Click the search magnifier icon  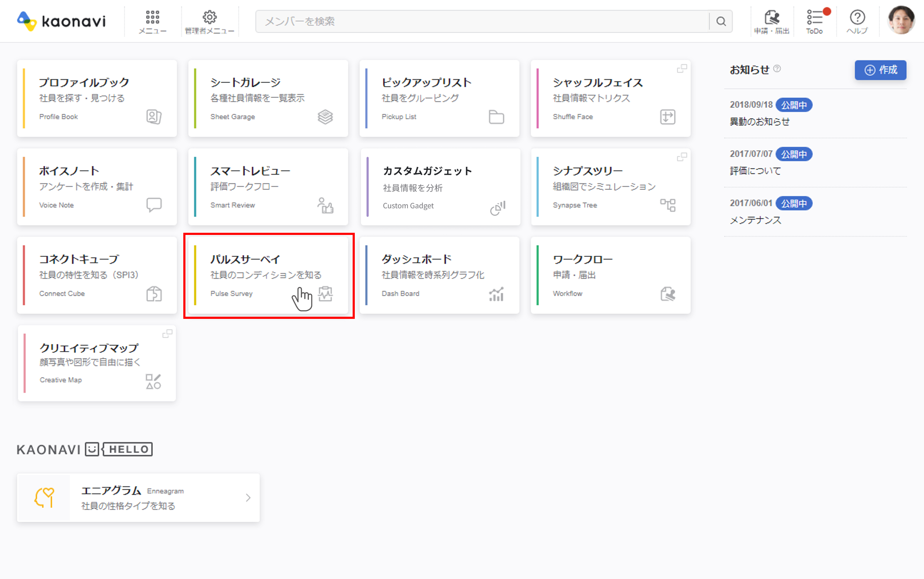tap(721, 21)
